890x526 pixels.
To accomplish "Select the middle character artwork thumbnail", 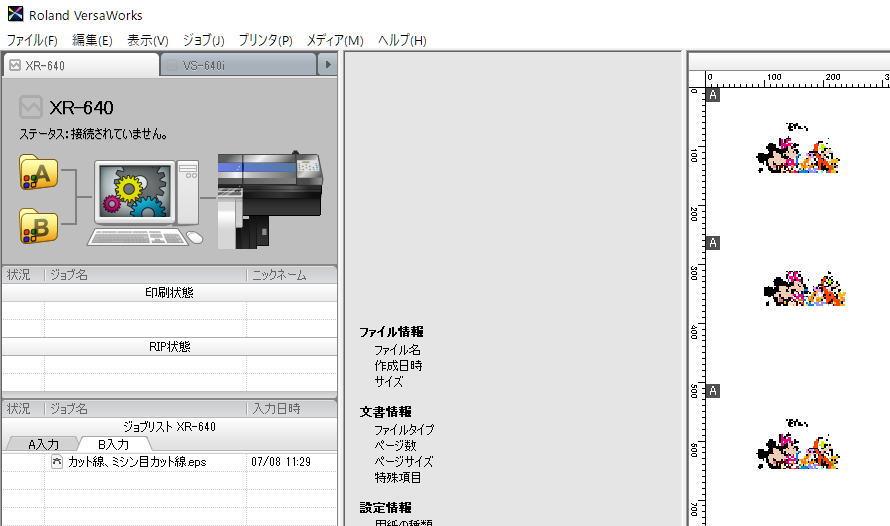I will tap(805, 289).
